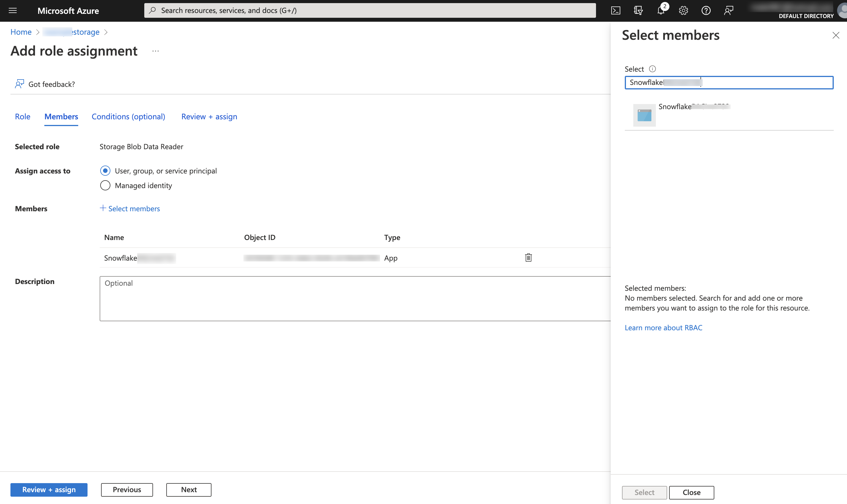Switch to the Role tab

(x=22, y=116)
